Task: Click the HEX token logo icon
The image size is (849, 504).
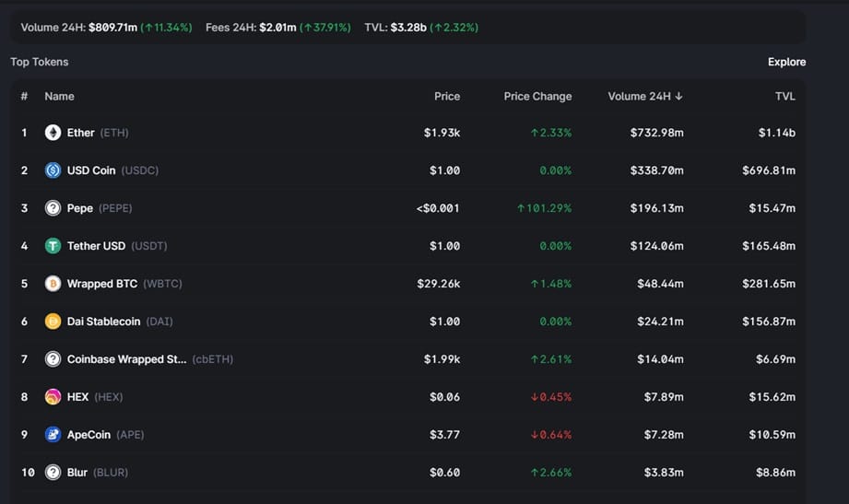Action: click(53, 397)
